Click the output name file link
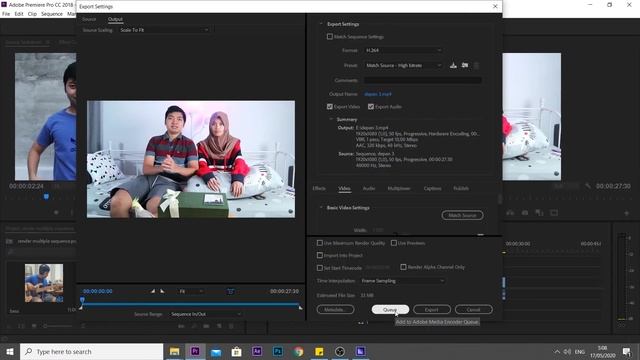Image resolution: width=640 pixels, height=360 pixels. click(x=378, y=94)
